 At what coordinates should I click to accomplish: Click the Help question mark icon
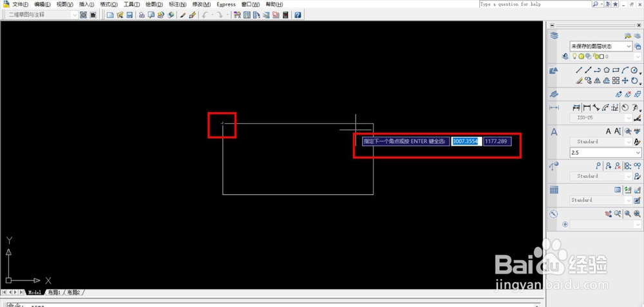(x=298, y=15)
